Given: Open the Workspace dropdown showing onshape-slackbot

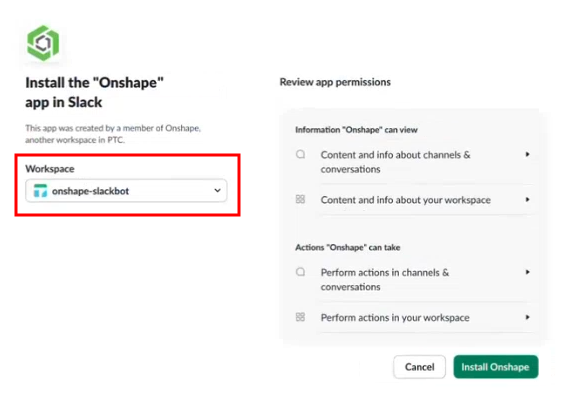Looking at the screenshot, I should (x=126, y=191).
